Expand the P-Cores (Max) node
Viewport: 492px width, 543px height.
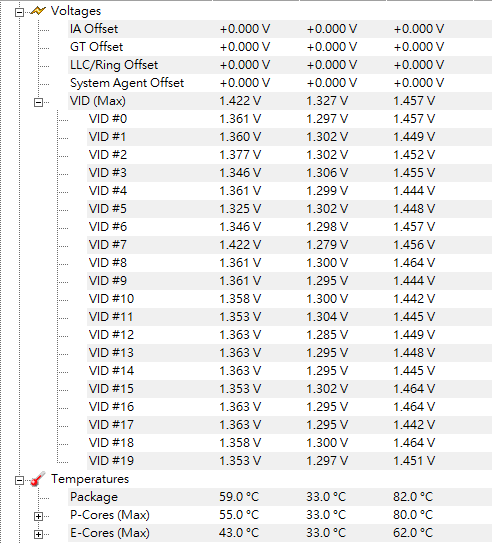point(38,516)
